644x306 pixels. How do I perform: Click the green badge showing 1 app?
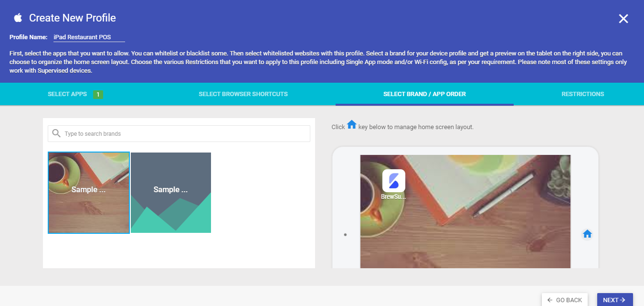[98, 95]
